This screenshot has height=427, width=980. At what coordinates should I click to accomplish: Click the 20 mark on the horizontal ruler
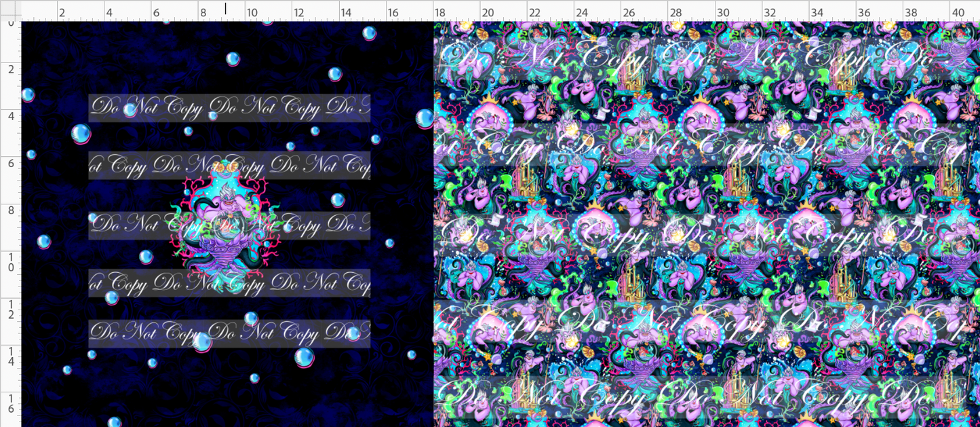click(488, 12)
